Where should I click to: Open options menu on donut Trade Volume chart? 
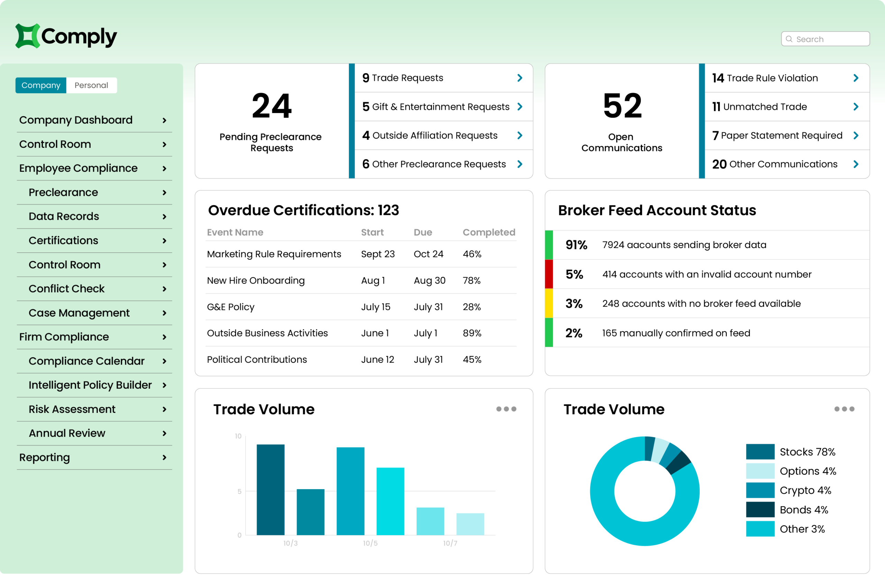[845, 409]
